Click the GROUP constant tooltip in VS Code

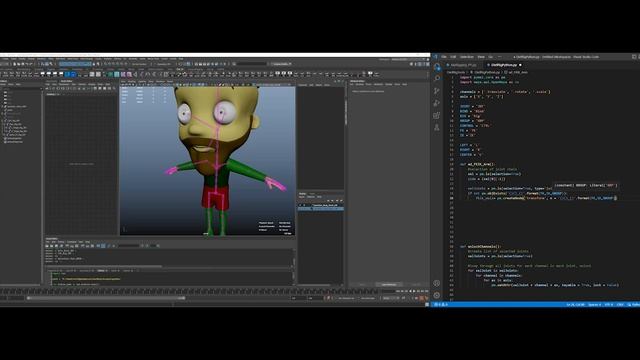(x=585, y=185)
